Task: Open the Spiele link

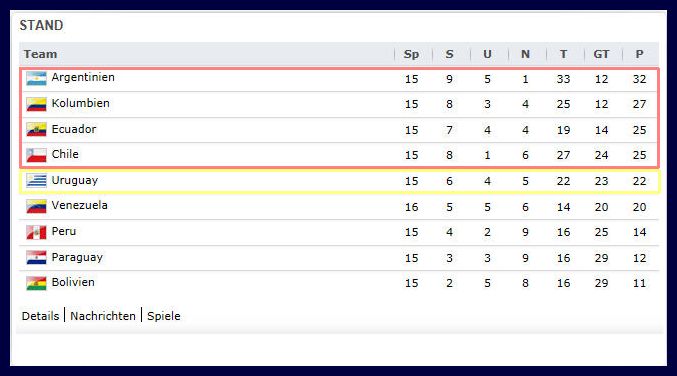Action: [x=164, y=316]
